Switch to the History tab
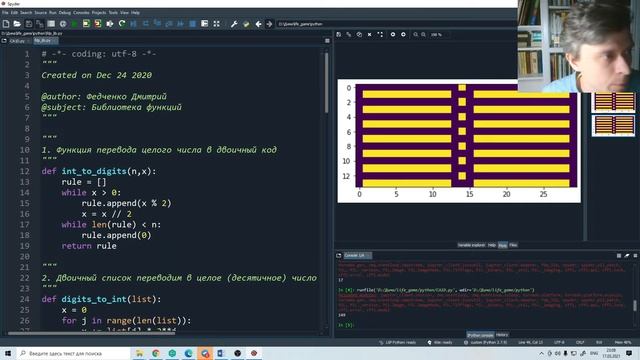The width and height of the screenshot is (640, 360). (502, 335)
